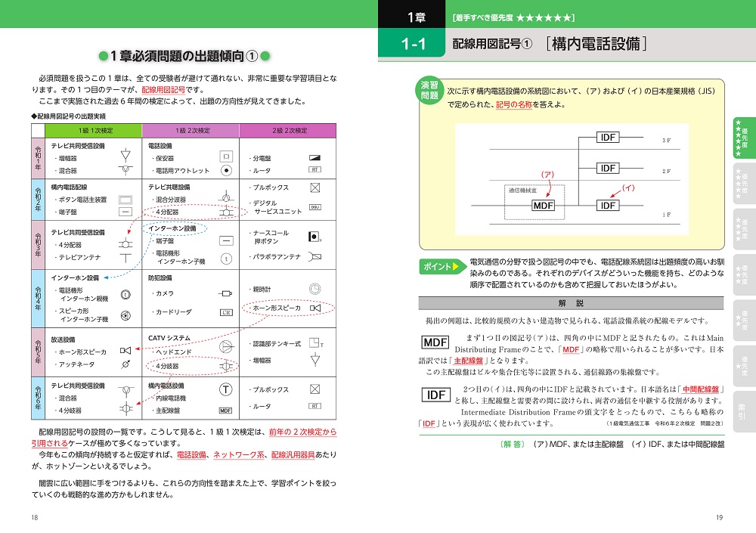Click the red (ア) label in diagram
The image size is (756, 533).
tap(547, 174)
